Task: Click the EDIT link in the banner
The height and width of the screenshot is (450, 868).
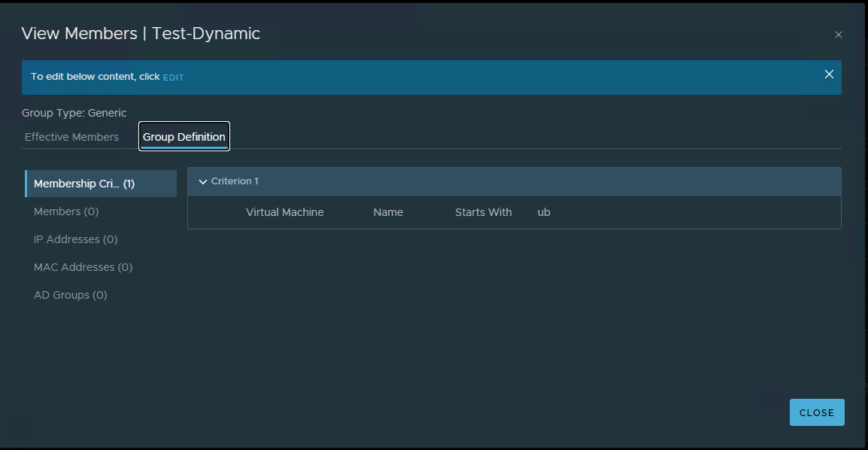Action: (173, 78)
